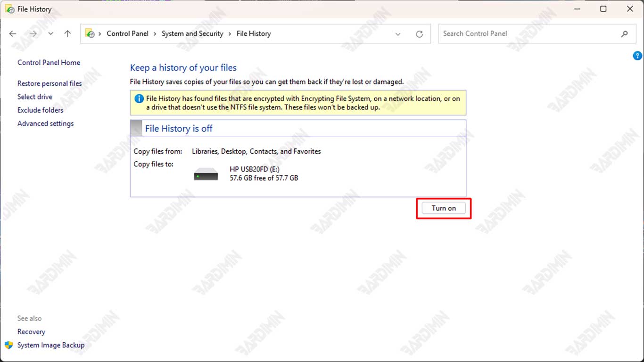Image resolution: width=644 pixels, height=362 pixels.
Task: Open Advanced settings
Action: click(45, 123)
